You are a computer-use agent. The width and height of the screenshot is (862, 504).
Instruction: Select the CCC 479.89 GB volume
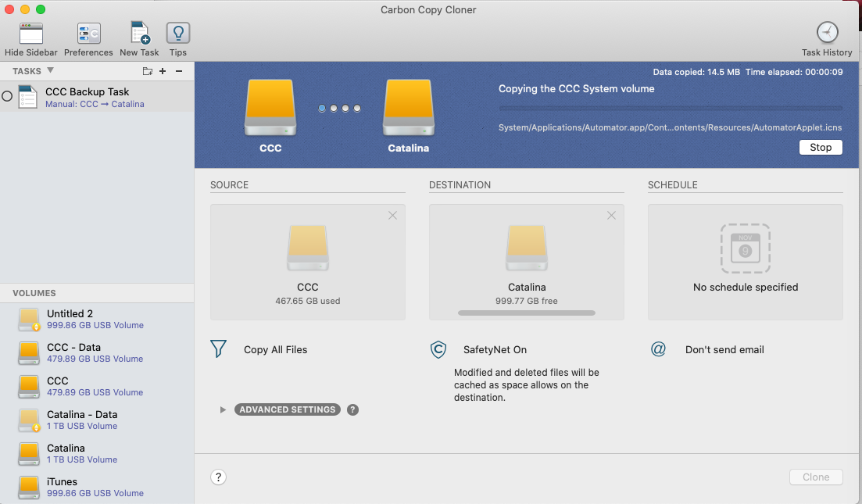click(x=97, y=386)
